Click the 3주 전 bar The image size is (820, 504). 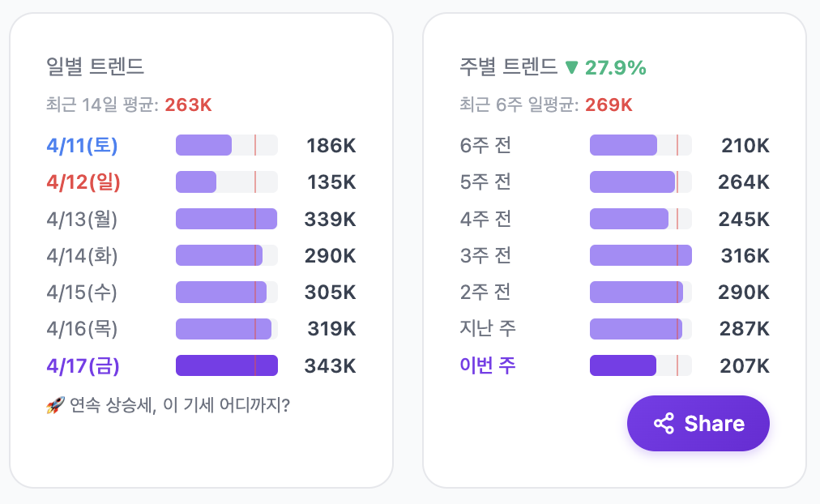click(x=640, y=255)
